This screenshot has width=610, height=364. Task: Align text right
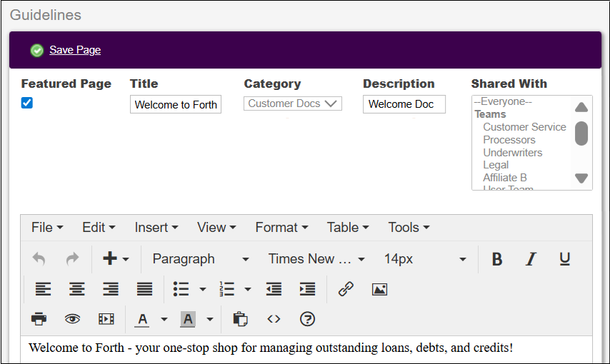(x=111, y=289)
